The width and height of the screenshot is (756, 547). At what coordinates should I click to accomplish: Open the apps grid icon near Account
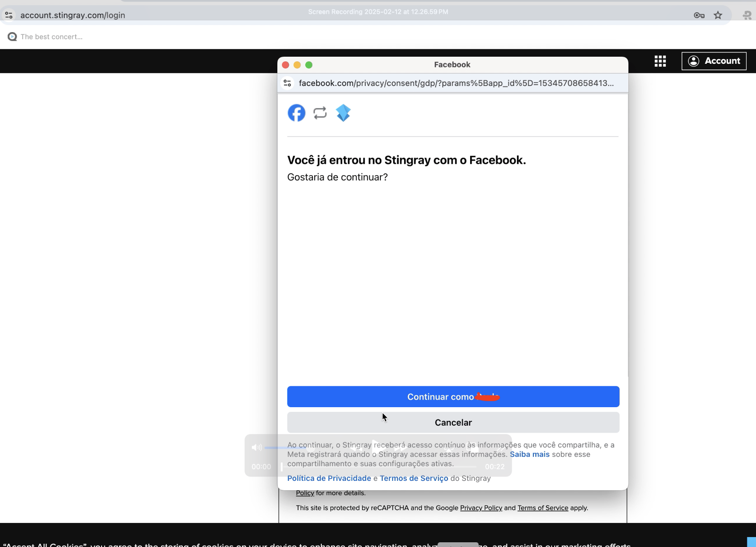(660, 61)
